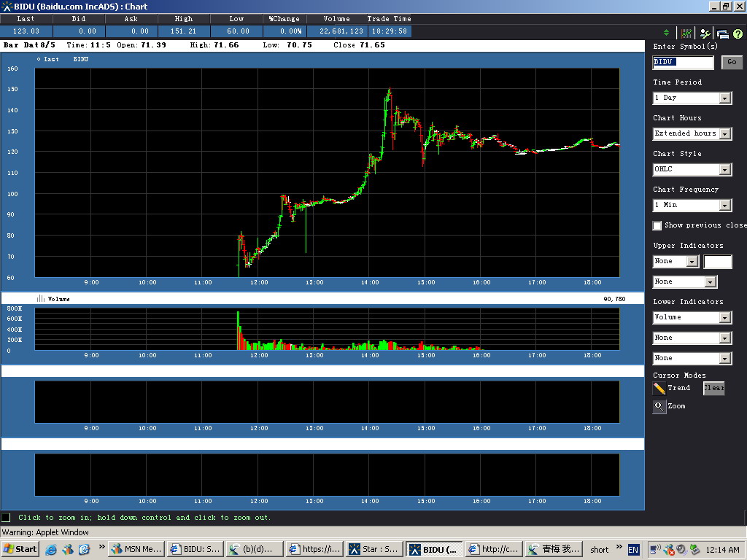Click the MSN Messenger quick launch icon
Screen dimensions: 747x560
[x=68, y=550]
